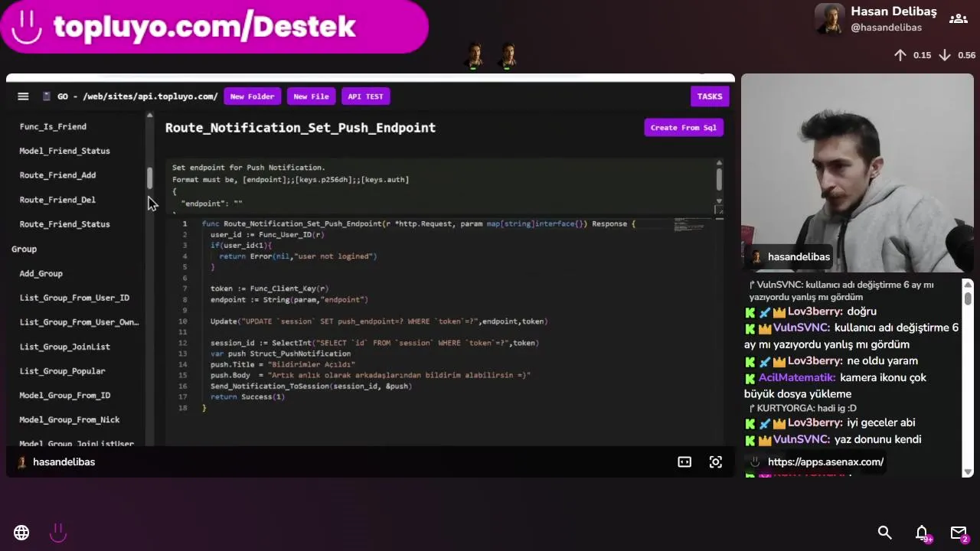Viewport: 980px width, 551px height.
Task: Click the endpoint description text box
Action: [x=443, y=186]
